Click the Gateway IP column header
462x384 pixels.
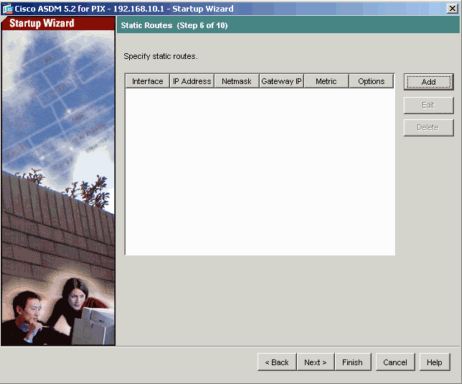coord(281,81)
